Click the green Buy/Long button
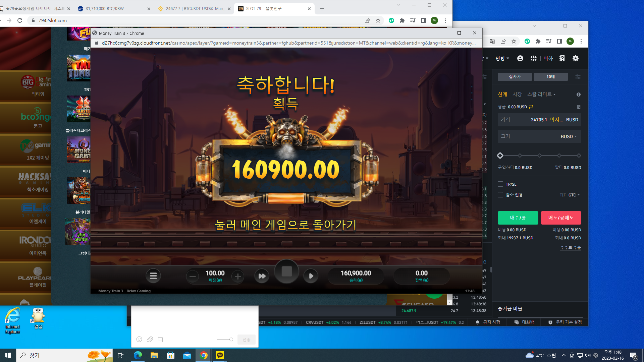 point(518,218)
